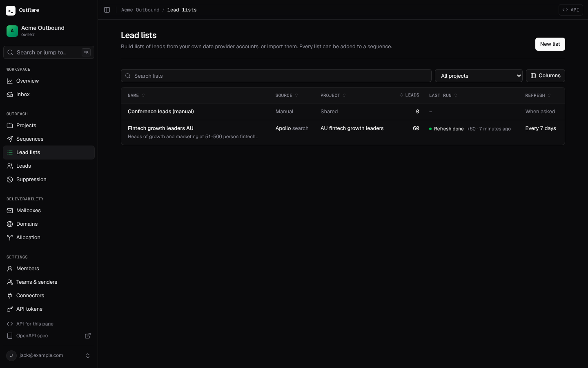Open the Fintech growth leaders AU list
The width and height of the screenshot is (588, 368).
point(160,128)
